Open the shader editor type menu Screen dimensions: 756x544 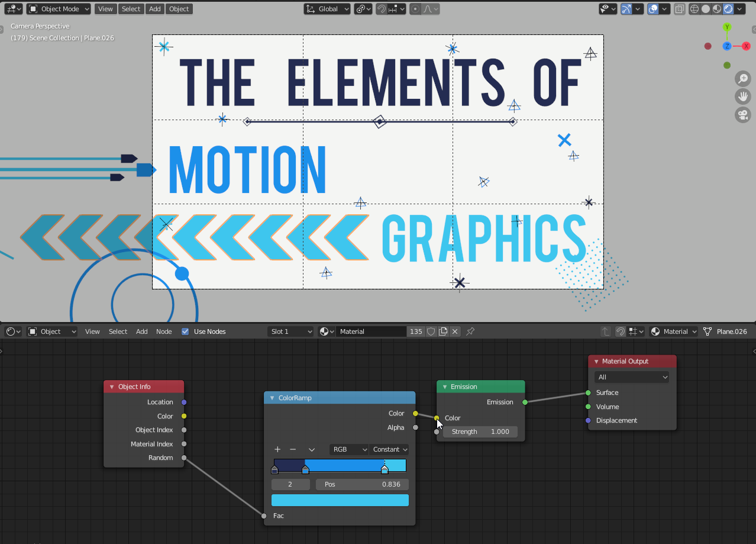point(13,331)
